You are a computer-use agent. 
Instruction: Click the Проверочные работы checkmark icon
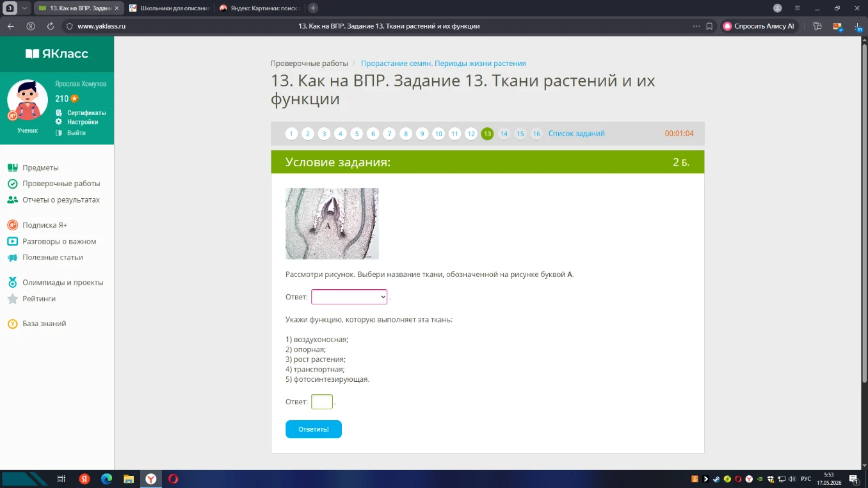[12, 184]
